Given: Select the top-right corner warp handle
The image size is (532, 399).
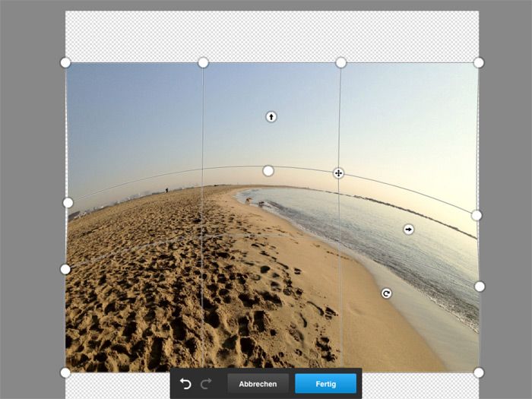Looking at the screenshot, I should pyautogui.click(x=479, y=62).
